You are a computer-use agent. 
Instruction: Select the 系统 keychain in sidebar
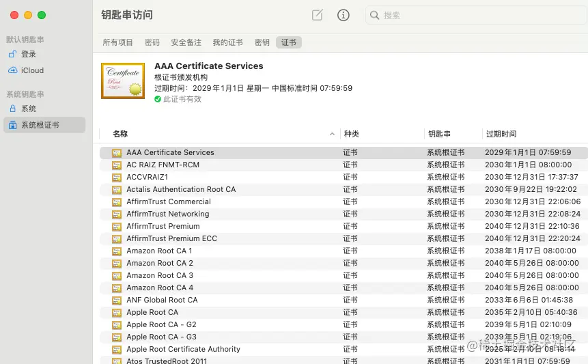click(x=44, y=109)
